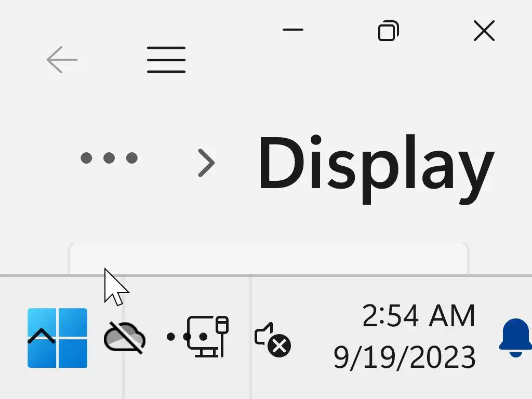Image resolution: width=532 pixels, height=399 pixels.
Task: Open the clock showing 2:54 AM
Action: point(419,316)
